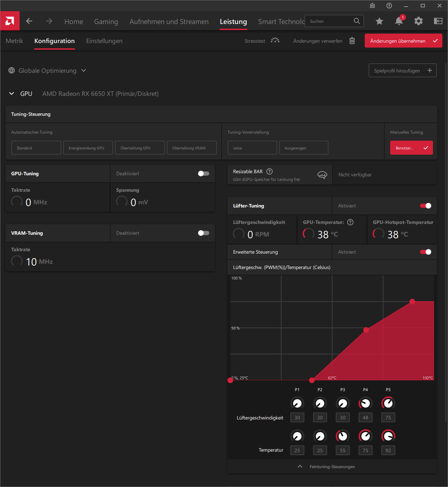Click P1 Lüftergeschwindigkeit knob
Viewport: 448px width, 487px height.
(x=297, y=403)
